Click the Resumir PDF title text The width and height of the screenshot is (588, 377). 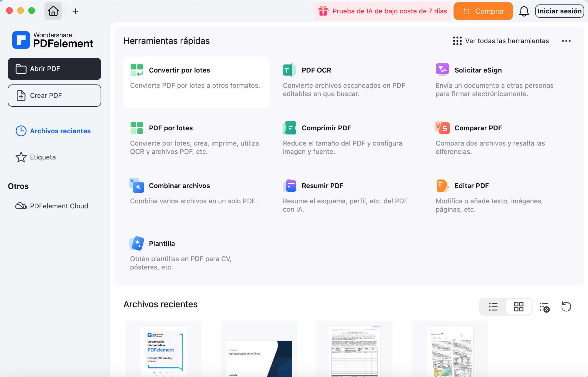pyautogui.click(x=323, y=186)
